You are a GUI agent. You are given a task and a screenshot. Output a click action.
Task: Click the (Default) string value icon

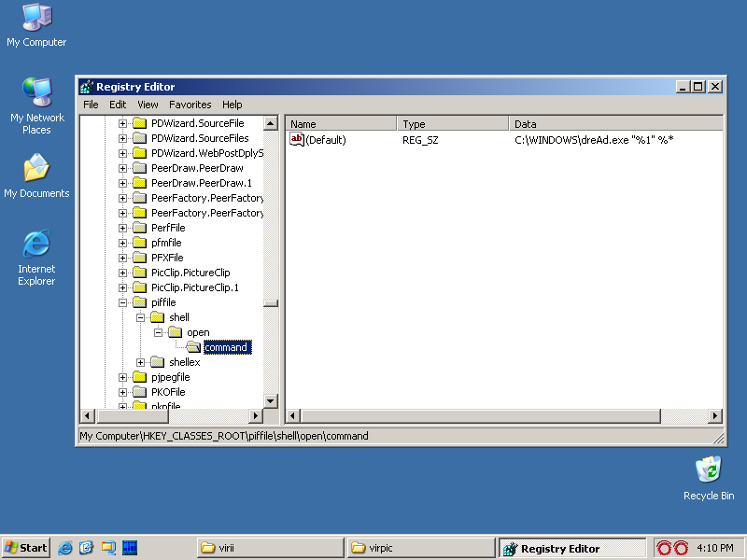[x=297, y=139]
